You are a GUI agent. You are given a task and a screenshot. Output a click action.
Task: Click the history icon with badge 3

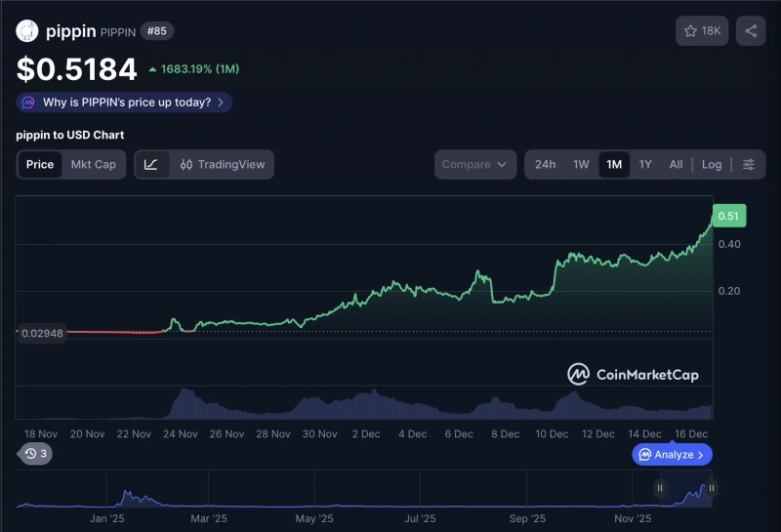click(36, 454)
